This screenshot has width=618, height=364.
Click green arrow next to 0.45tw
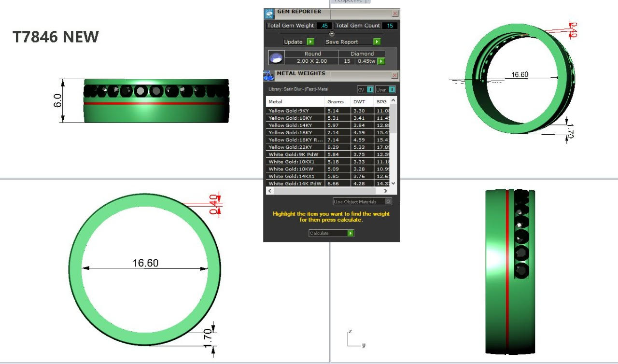click(x=381, y=61)
